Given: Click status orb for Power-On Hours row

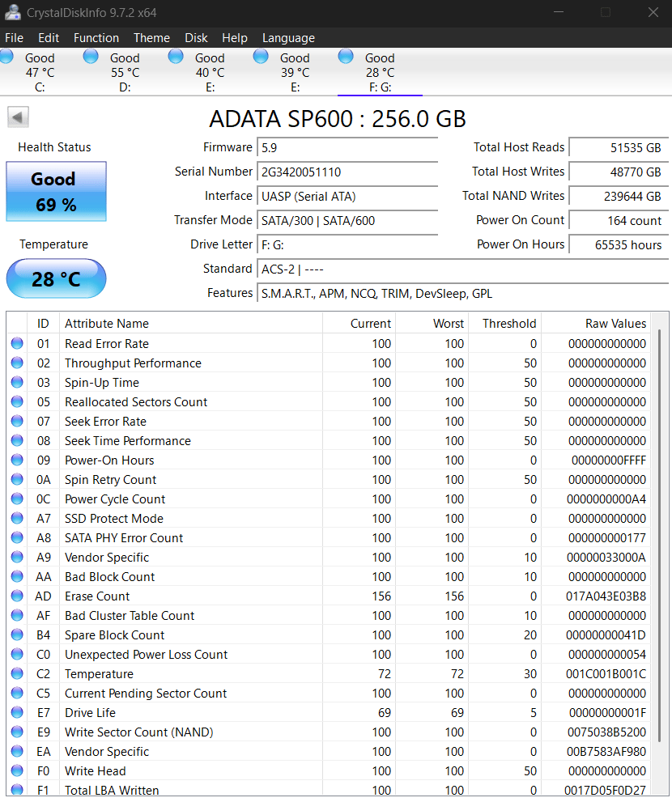Looking at the screenshot, I should [17, 460].
